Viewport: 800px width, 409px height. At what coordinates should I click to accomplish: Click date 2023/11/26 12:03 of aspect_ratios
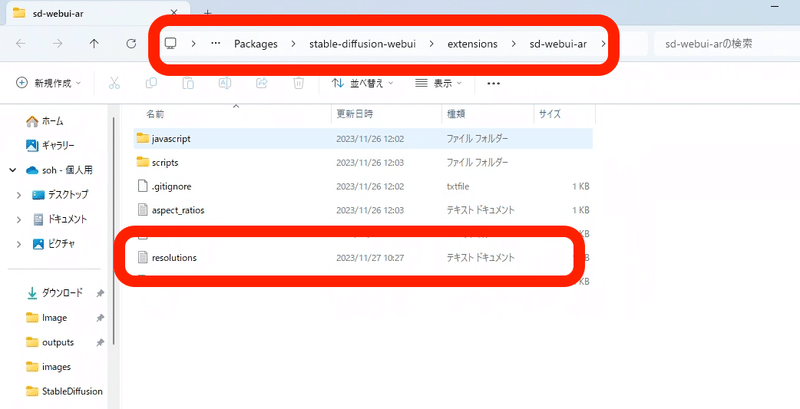pos(370,210)
